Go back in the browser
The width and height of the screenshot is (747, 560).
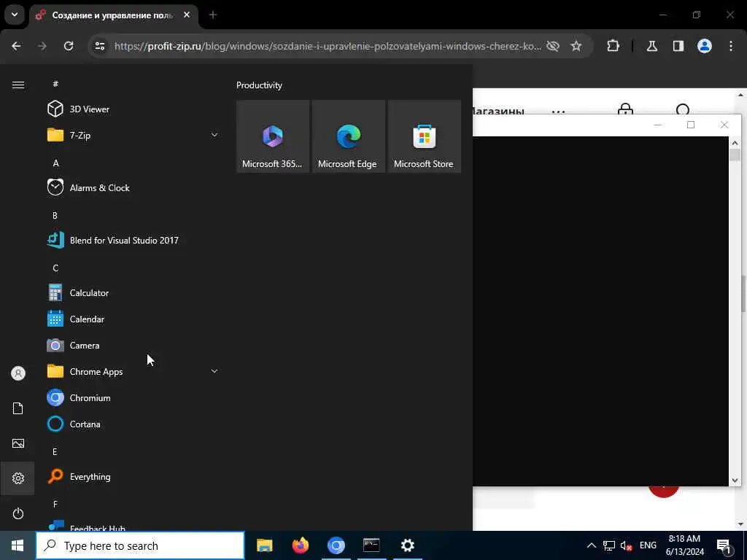pyautogui.click(x=16, y=46)
